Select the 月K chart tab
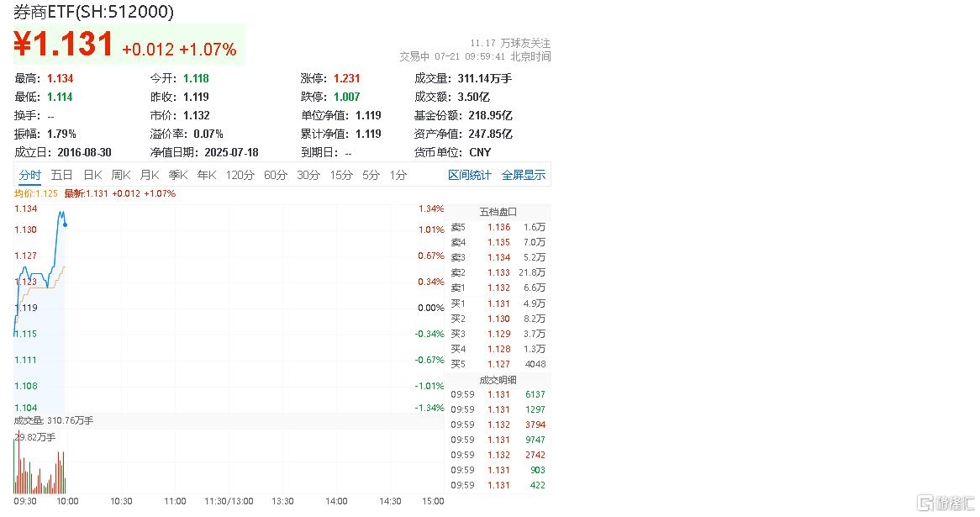Image resolution: width=980 pixels, height=517 pixels. 150,175
